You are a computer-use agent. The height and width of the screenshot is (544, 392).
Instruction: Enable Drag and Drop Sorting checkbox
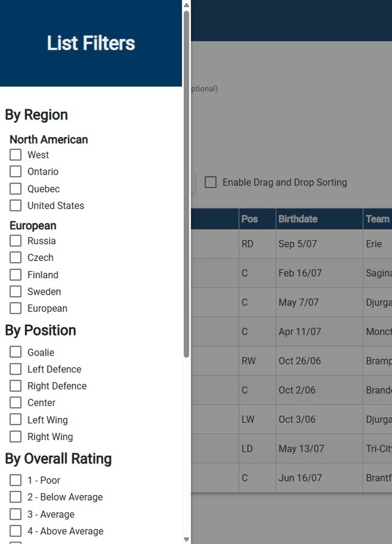(211, 182)
